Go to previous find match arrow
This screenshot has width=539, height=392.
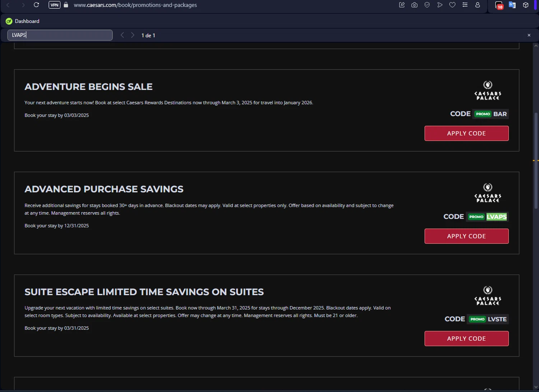pos(122,35)
